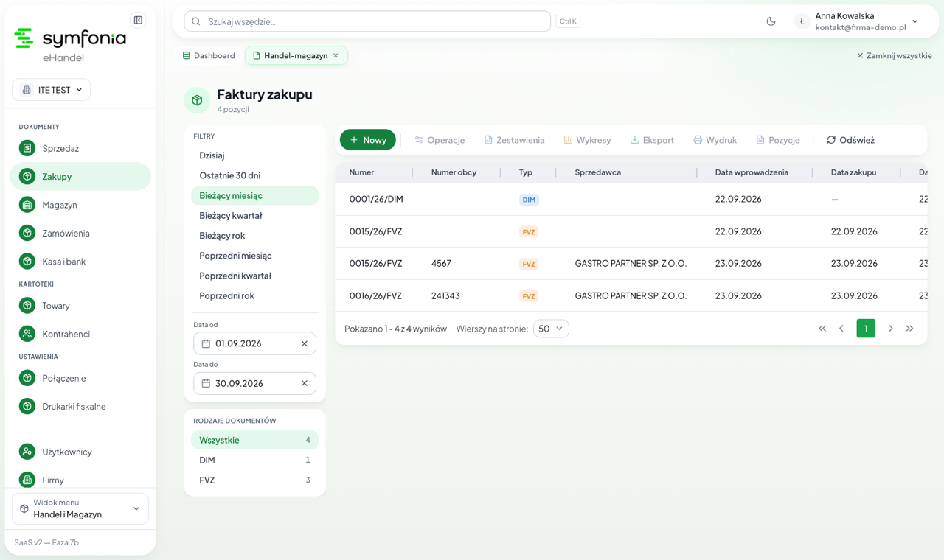
Task: Click the Data od date field
Action: [254, 343]
